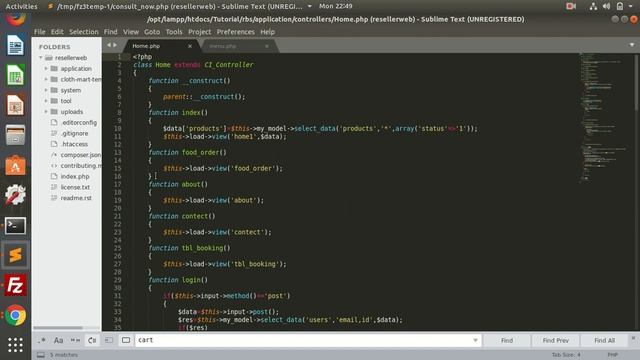Click the editor vertical scrollbar
The image size is (640, 360).
click(x=636, y=82)
